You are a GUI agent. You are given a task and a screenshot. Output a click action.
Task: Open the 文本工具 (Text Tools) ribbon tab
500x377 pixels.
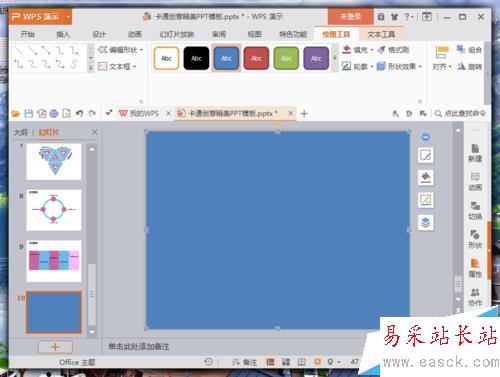click(381, 34)
